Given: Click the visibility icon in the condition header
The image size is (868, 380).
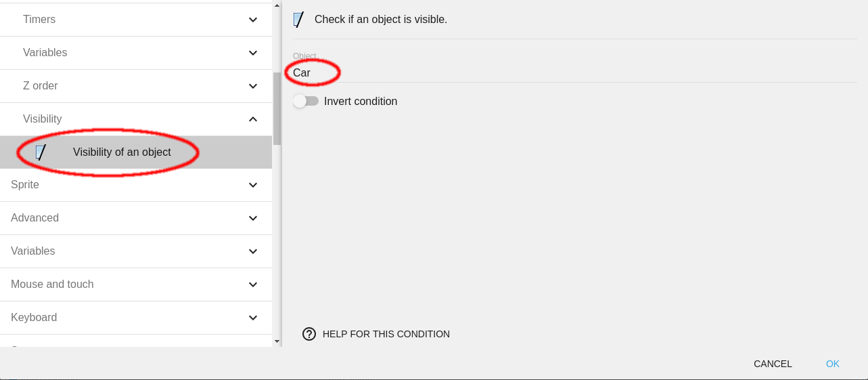Looking at the screenshot, I should point(298,20).
